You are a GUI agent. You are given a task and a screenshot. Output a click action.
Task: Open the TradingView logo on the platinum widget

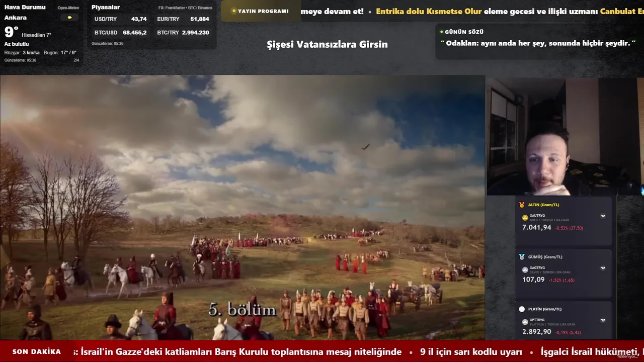603,320
